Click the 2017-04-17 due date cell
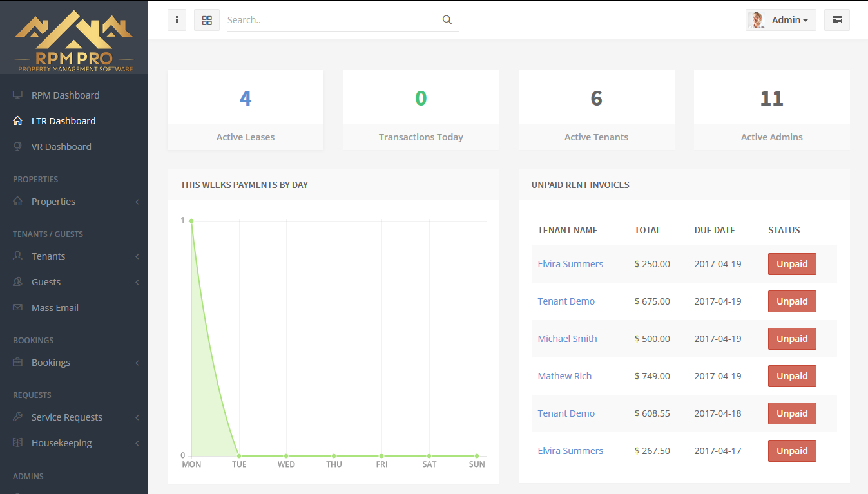 717,450
